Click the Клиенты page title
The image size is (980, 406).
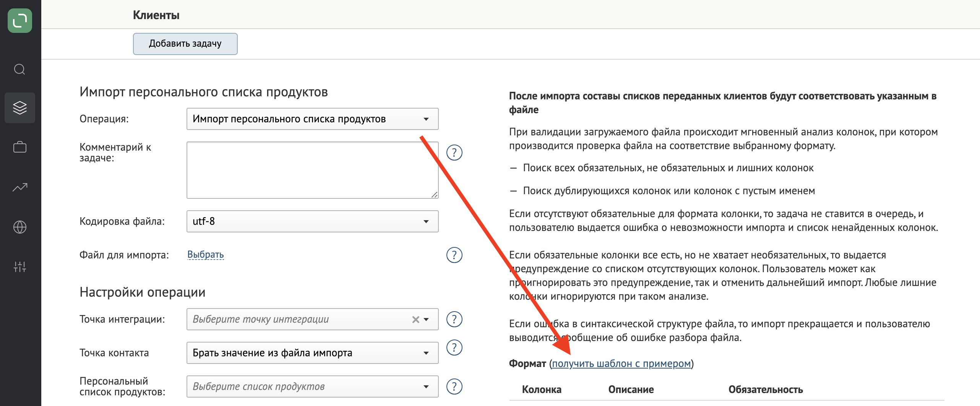click(156, 15)
